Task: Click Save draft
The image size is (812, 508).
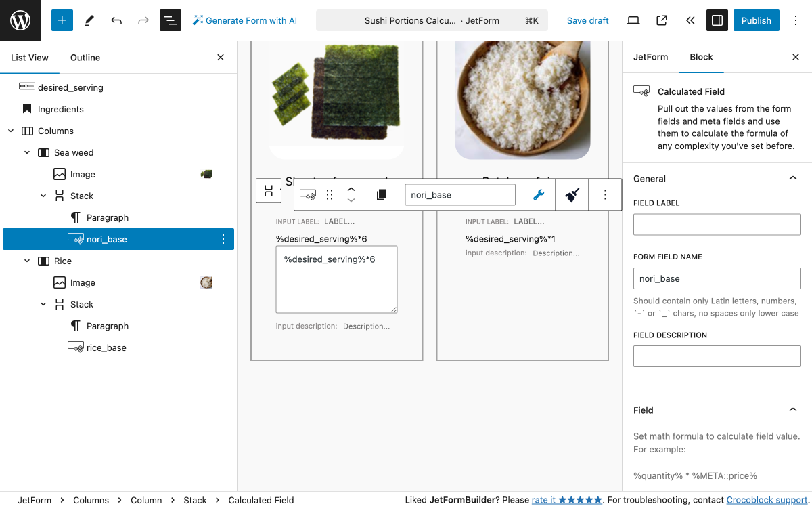Action: 588,20
